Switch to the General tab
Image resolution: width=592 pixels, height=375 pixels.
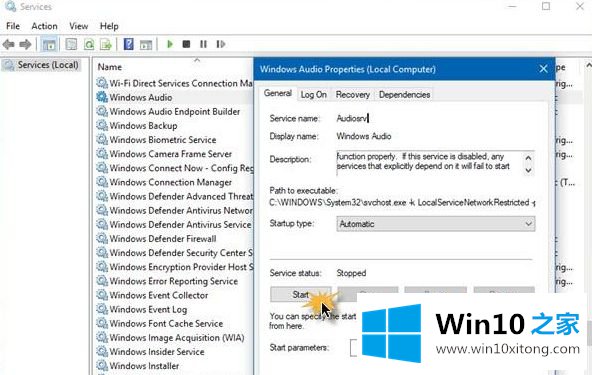click(x=278, y=93)
